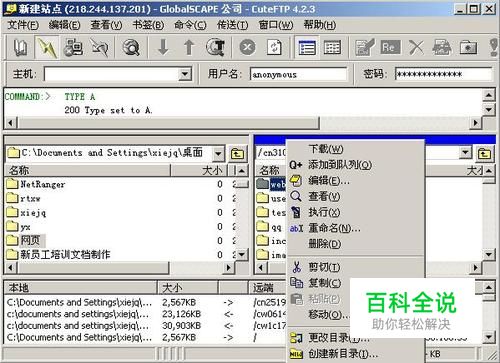The width and height of the screenshot is (500, 363).
Task: Open the 编辑(E) menu
Action: [x=64, y=25]
